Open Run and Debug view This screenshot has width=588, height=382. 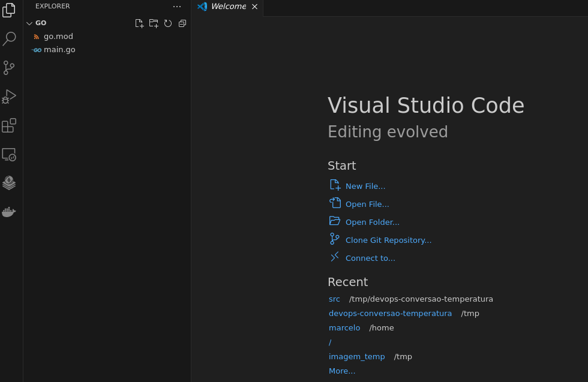point(9,97)
